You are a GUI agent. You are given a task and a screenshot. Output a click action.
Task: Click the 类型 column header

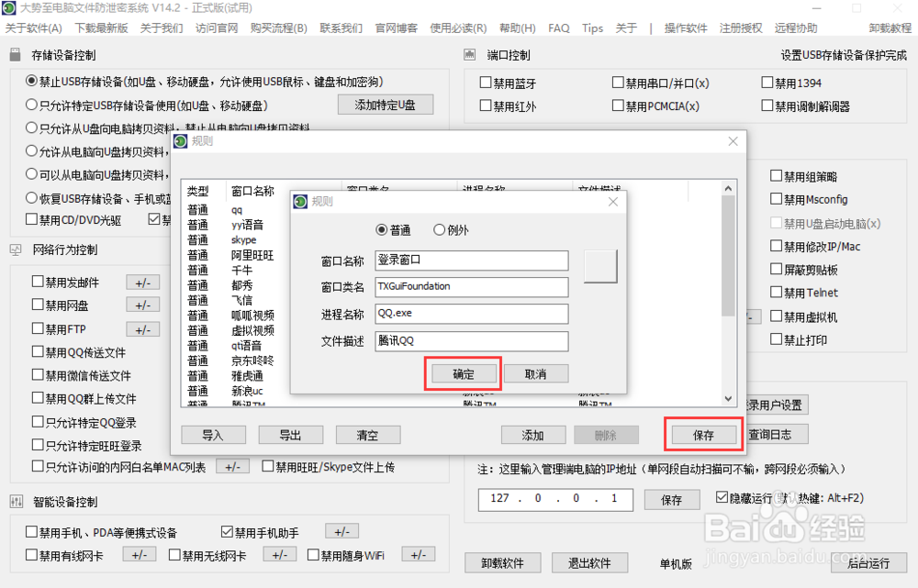point(198,191)
